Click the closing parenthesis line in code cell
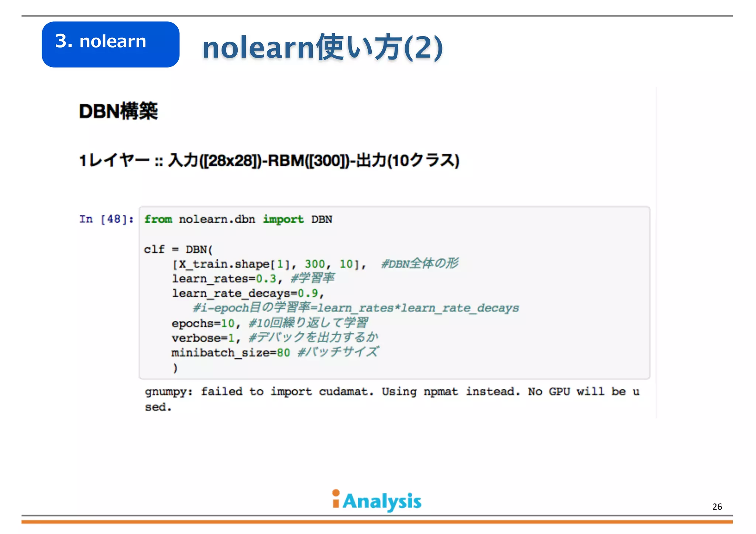756x534 pixels. [x=175, y=368]
